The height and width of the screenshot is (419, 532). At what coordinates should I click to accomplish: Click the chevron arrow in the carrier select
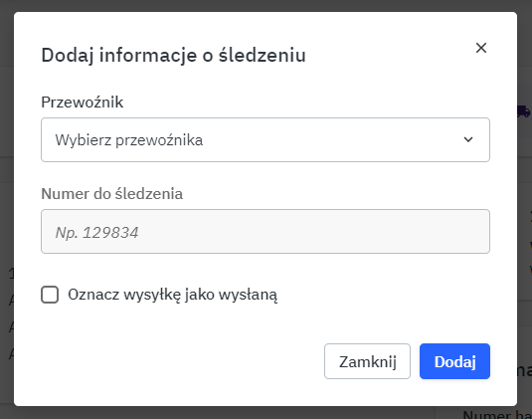pos(468,139)
